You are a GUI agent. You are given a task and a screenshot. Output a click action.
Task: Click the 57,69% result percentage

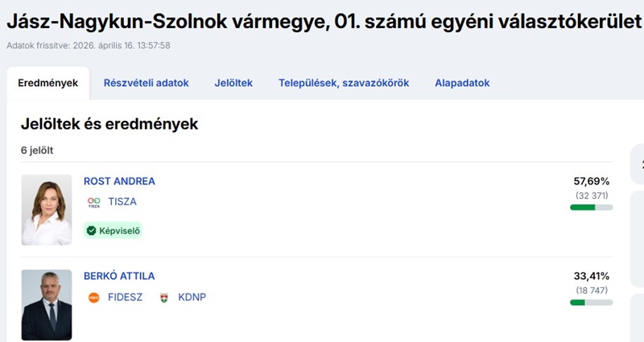[591, 181]
